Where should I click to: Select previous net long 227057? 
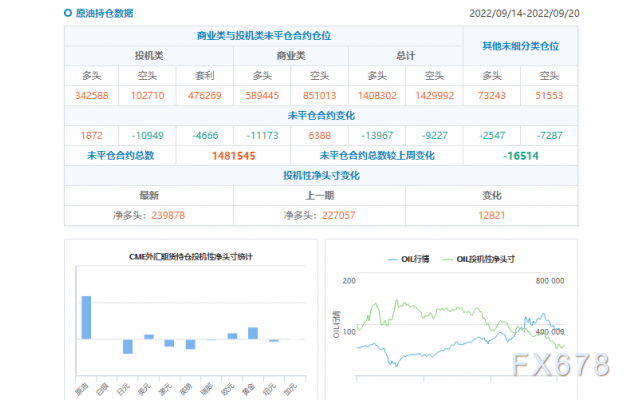(339, 216)
